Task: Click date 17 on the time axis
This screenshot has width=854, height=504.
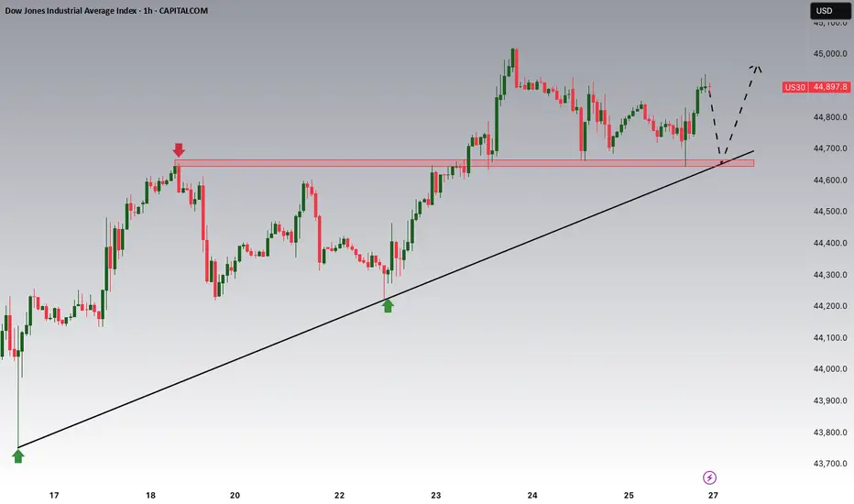Action: point(54,495)
